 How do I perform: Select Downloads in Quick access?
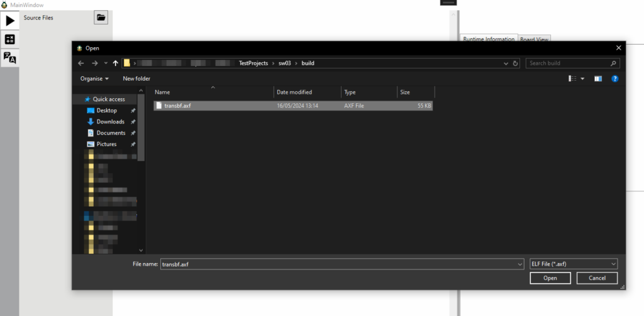110,121
